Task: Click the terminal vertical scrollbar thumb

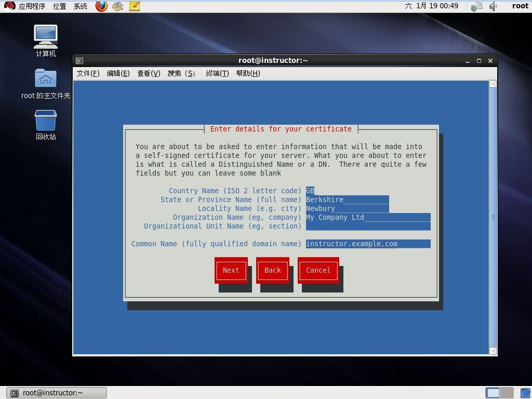Action: [494, 217]
